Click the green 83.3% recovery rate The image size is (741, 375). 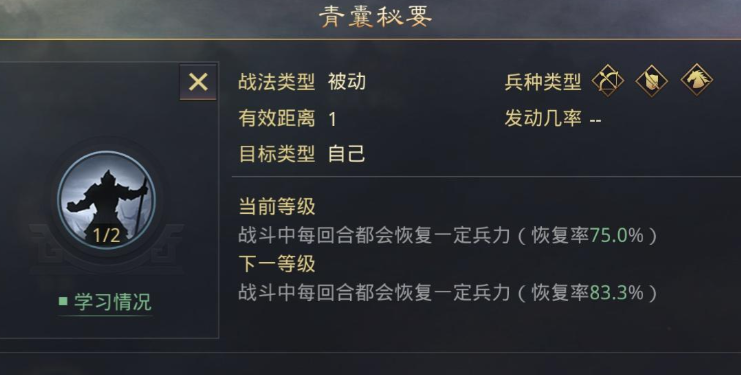pyautogui.click(x=617, y=293)
